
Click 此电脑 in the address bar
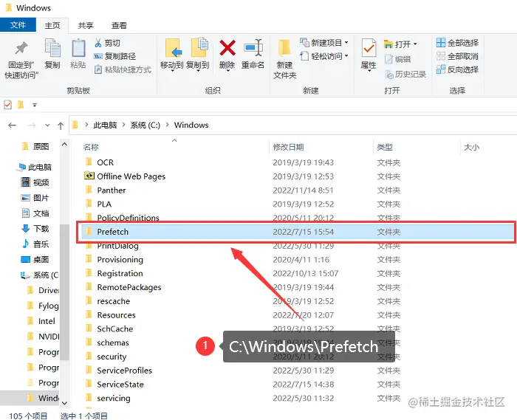[105, 125]
